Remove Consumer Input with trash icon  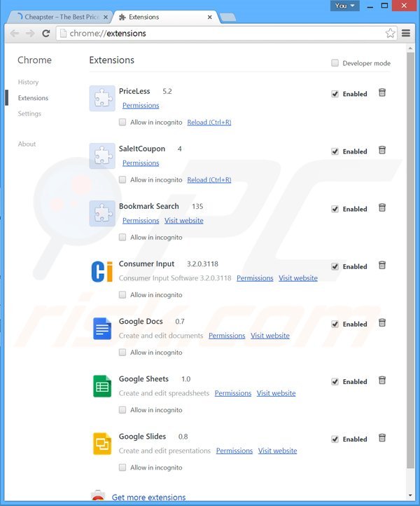[382, 266]
